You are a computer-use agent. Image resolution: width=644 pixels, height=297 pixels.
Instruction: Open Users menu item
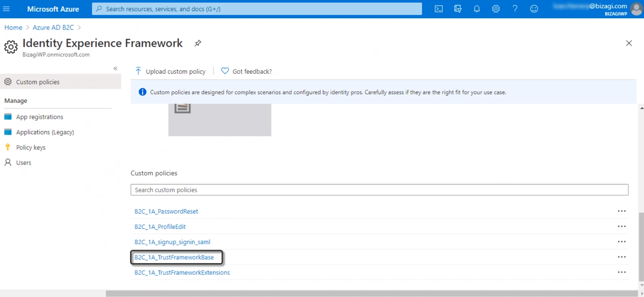[x=24, y=163]
